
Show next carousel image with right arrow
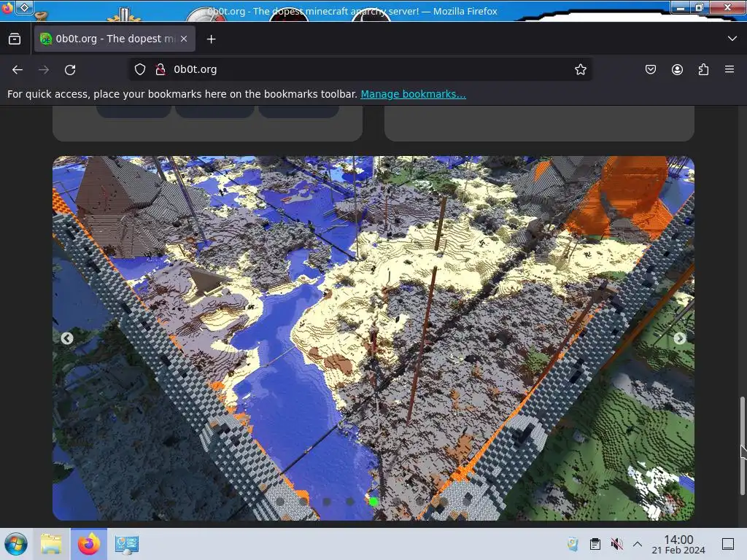680,338
